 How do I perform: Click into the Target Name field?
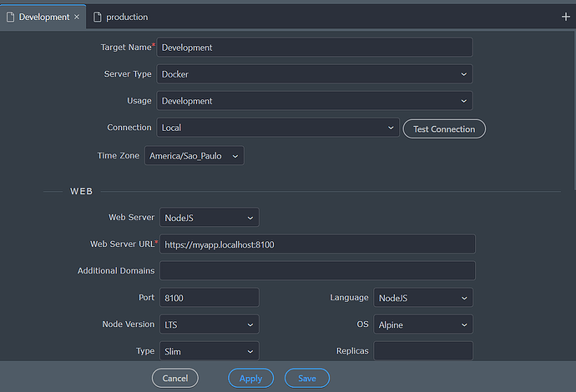pyautogui.click(x=314, y=48)
